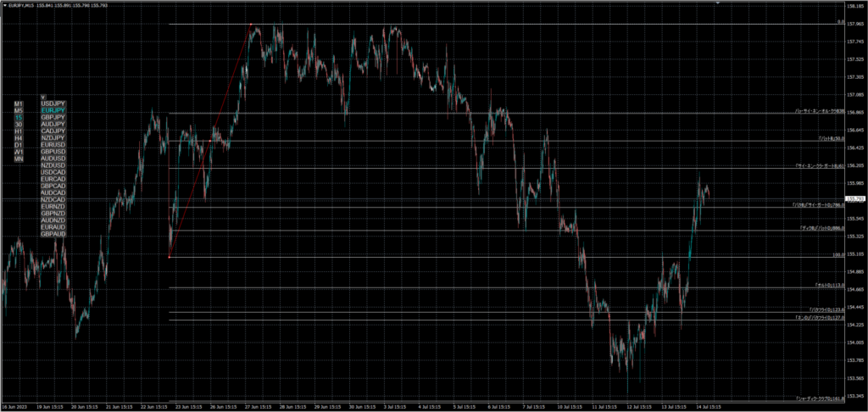Click the current price label 155.793
Screen dimensions: 868x412
855,198
